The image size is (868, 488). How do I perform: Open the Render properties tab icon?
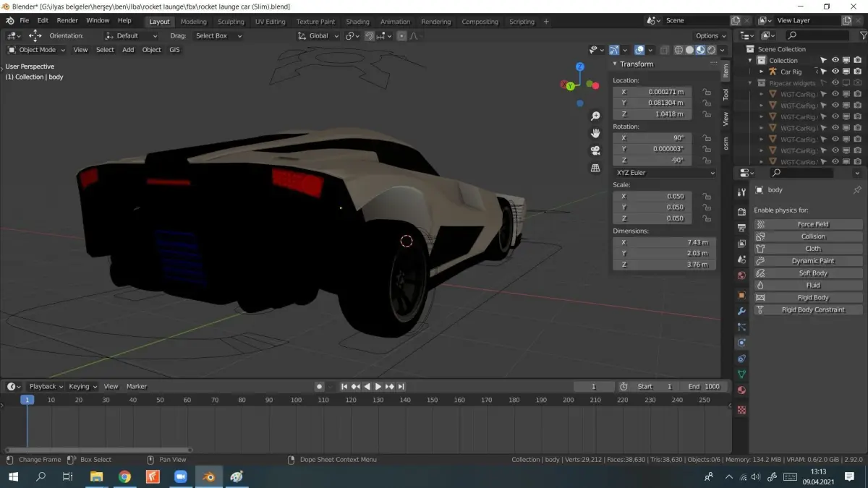click(741, 212)
